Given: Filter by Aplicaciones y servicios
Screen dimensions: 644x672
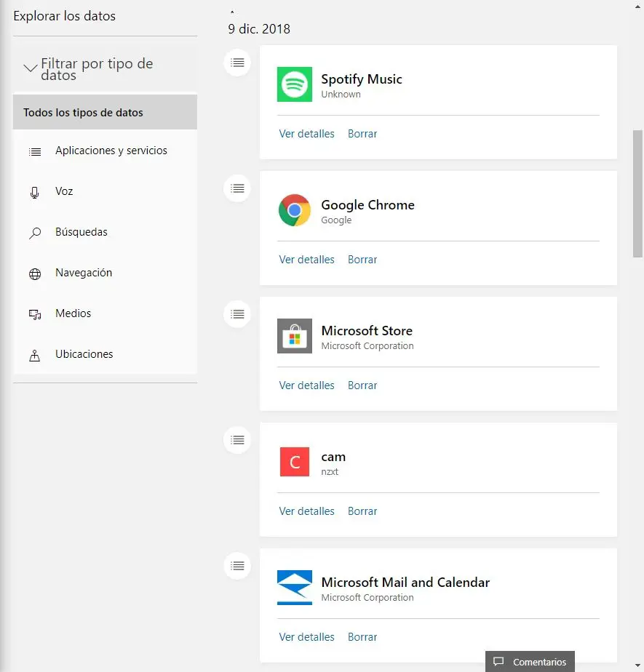Looking at the screenshot, I should point(111,151).
